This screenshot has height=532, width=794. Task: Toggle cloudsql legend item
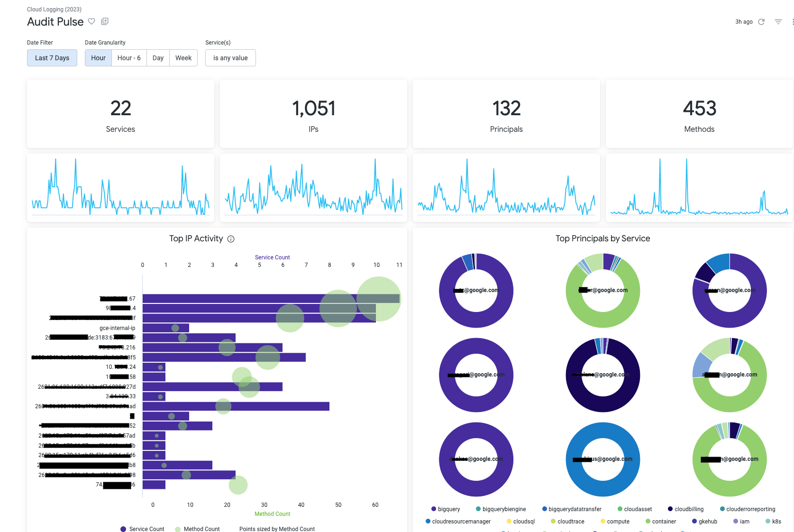click(520, 522)
